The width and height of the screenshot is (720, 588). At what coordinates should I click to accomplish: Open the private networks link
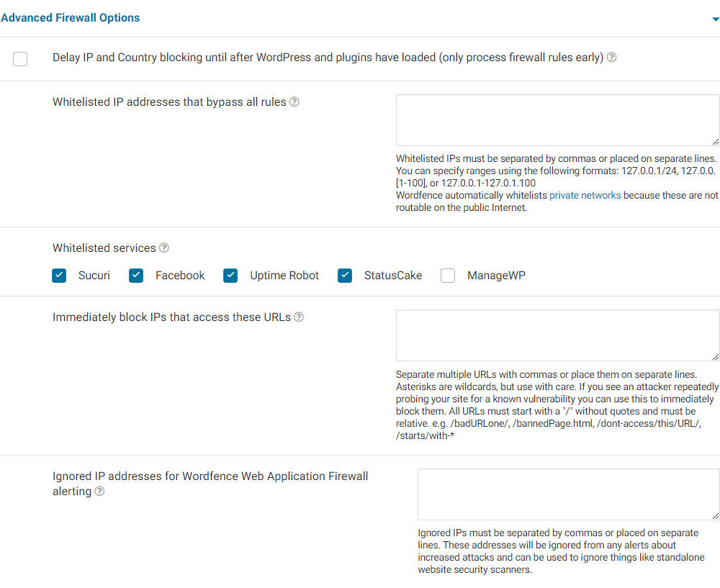(585, 195)
